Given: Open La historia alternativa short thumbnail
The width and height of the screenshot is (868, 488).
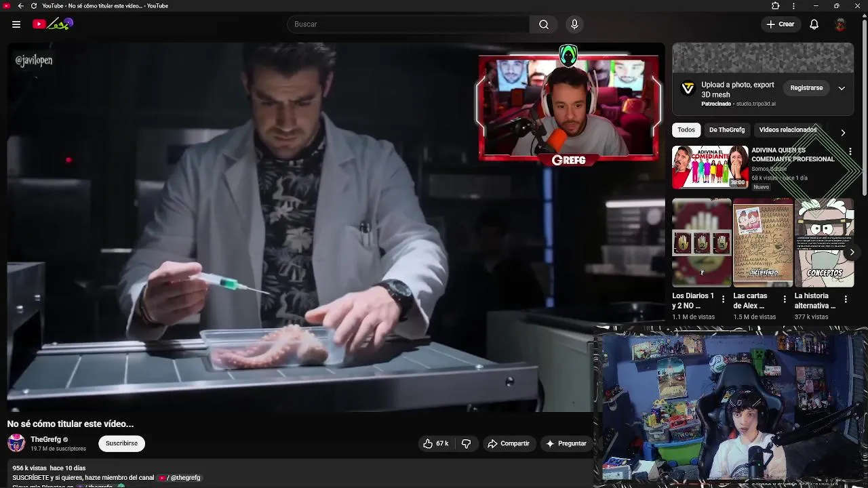Looking at the screenshot, I should pos(824,243).
